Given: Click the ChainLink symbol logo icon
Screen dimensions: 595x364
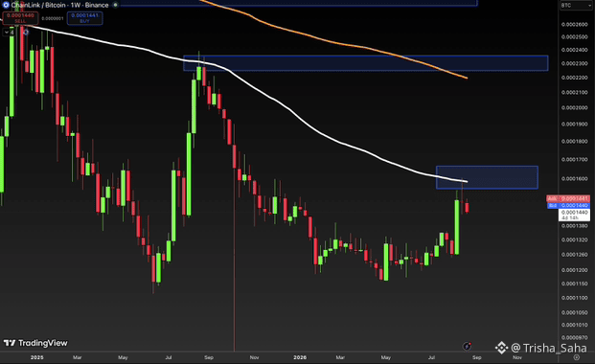Looking at the screenshot, I should (x=6, y=5).
